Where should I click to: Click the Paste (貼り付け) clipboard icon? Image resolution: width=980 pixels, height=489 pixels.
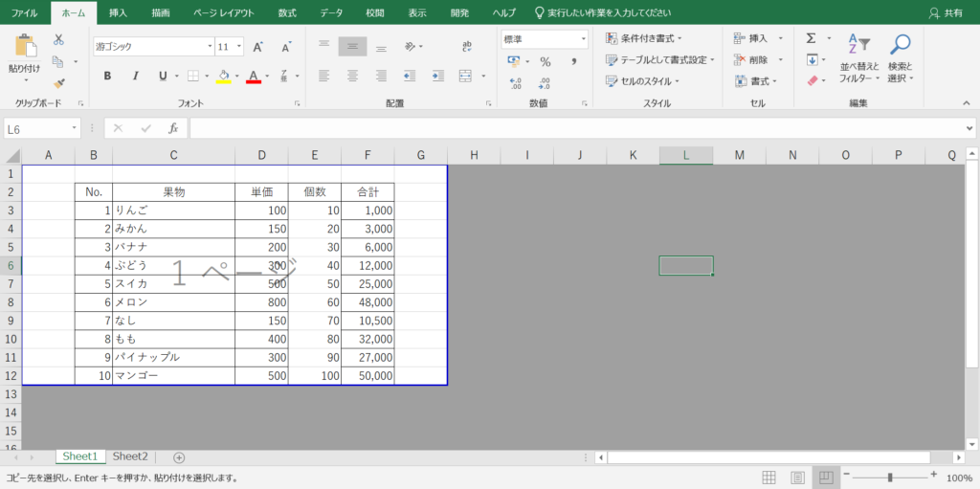click(24, 47)
